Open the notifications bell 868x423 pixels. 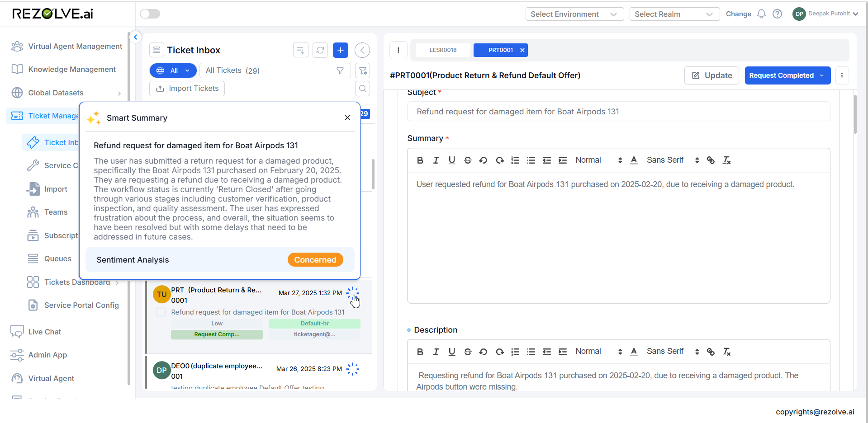click(x=761, y=14)
